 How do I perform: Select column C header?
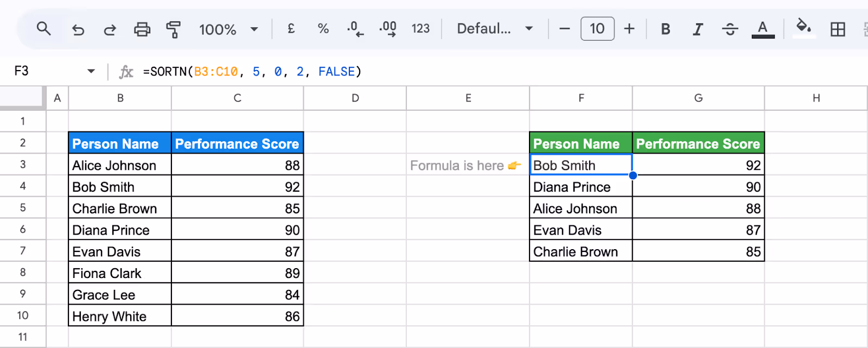tap(238, 98)
